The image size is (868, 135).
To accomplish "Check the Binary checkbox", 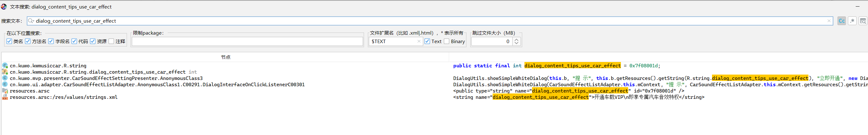I will pyautogui.click(x=447, y=42).
